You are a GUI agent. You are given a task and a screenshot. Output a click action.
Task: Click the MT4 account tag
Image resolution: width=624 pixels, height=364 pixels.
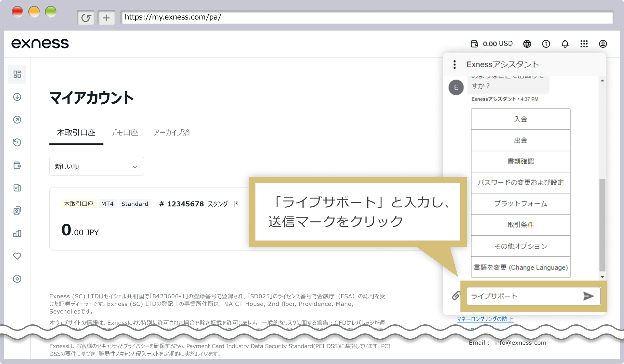pos(107,204)
